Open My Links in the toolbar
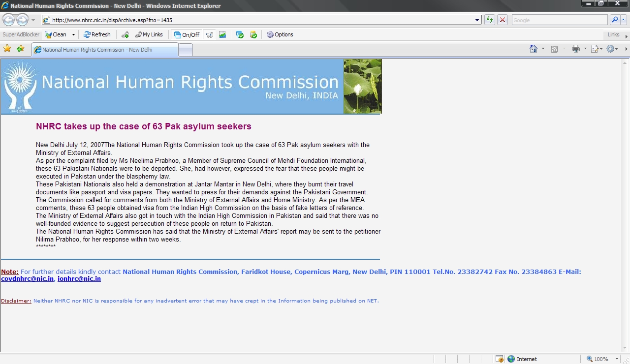The width and height of the screenshot is (630, 364). tap(149, 34)
